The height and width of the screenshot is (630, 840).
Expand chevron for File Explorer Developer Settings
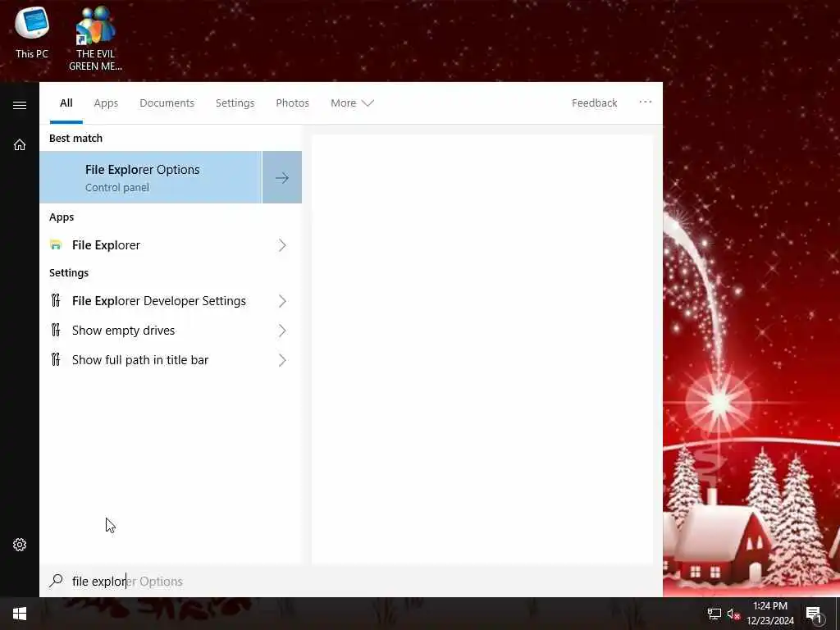282,301
